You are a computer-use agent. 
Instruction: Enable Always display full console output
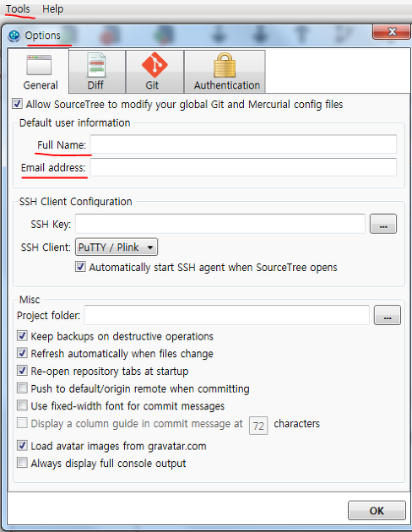(x=23, y=463)
